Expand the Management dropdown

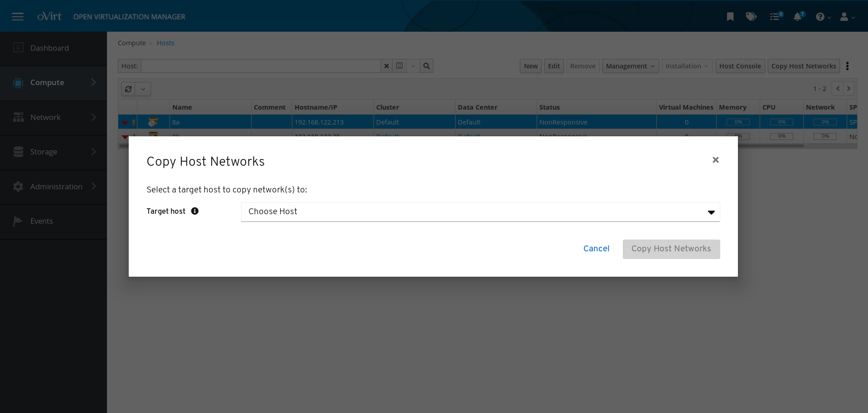coord(630,66)
